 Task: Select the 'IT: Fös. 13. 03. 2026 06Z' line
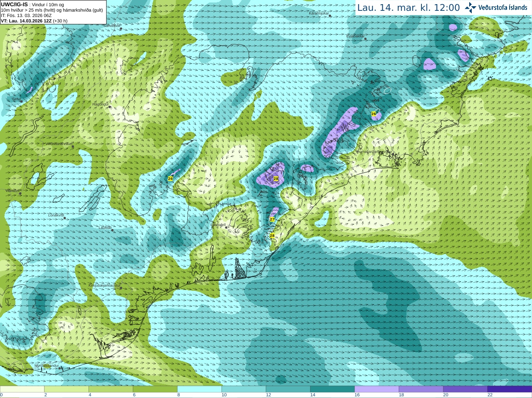[x=26, y=15]
